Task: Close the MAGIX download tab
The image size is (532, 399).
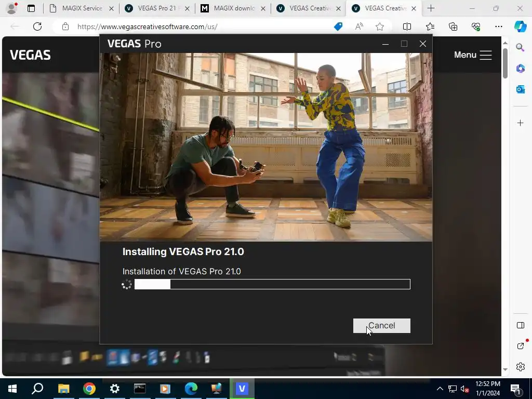Action: click(x=263, y=9)
